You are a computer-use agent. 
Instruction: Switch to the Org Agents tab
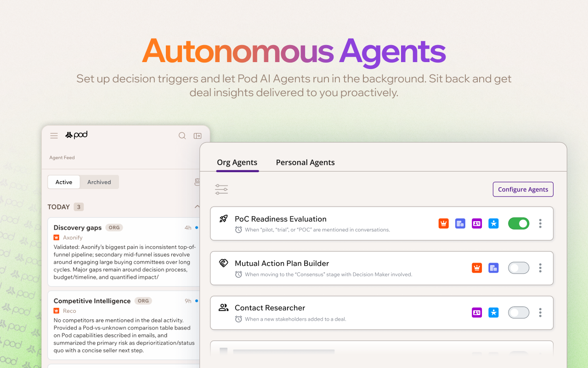pos(237,162)
